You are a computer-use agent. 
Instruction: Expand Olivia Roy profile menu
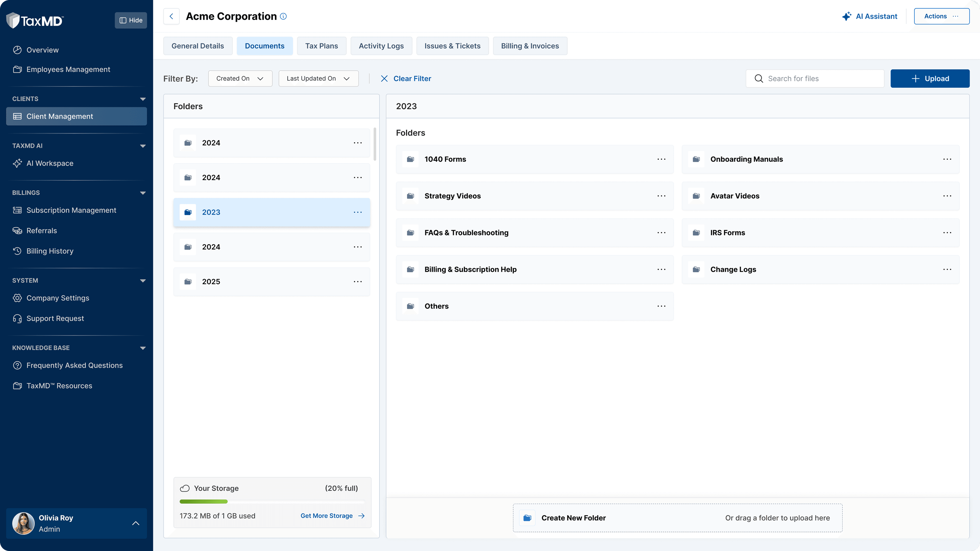(135, 523)
